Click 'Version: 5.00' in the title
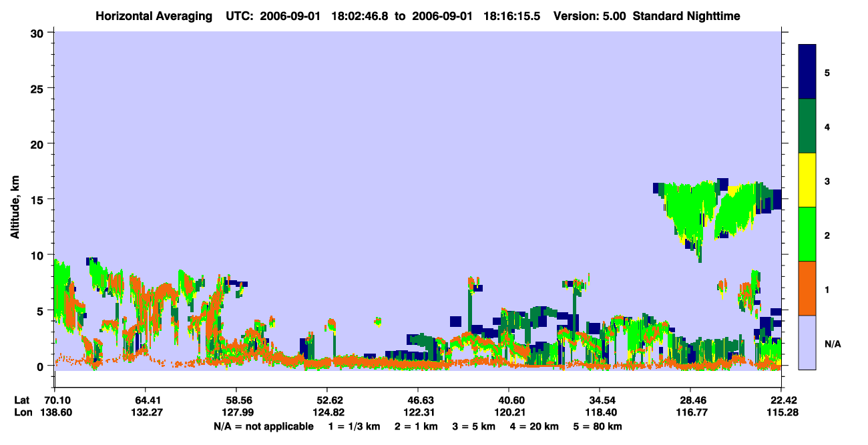 589,16
